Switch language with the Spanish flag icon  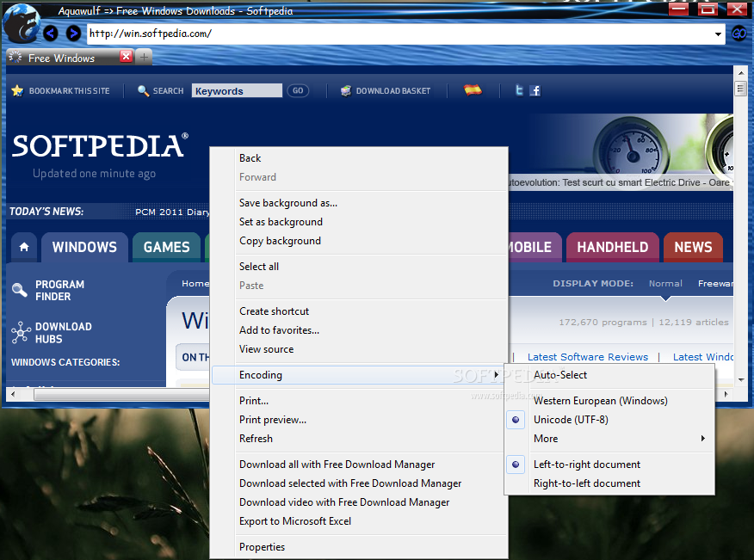[473, 89]
